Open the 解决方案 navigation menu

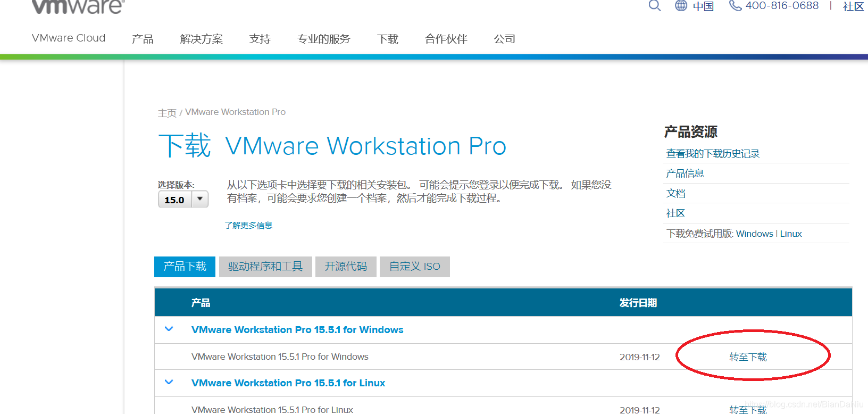pyautogui.click(x=202, y=39)
